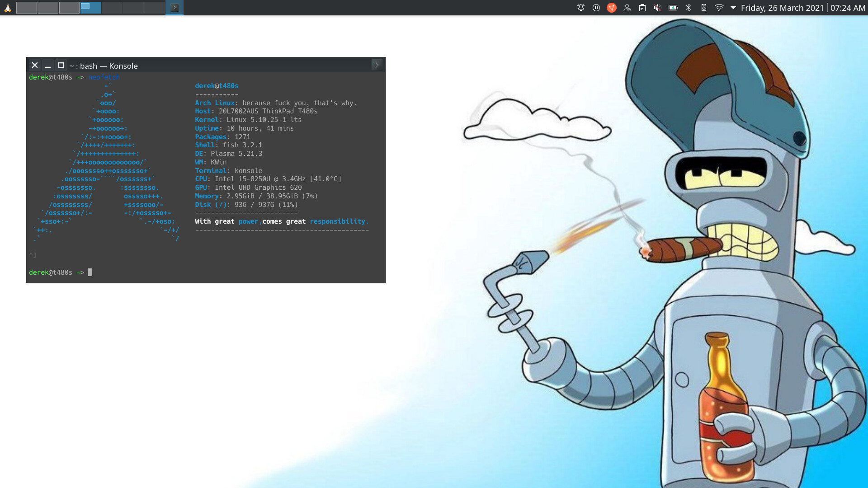Click the WM KWin line
The width and height of the screenshot is (868, 488).
211,162
